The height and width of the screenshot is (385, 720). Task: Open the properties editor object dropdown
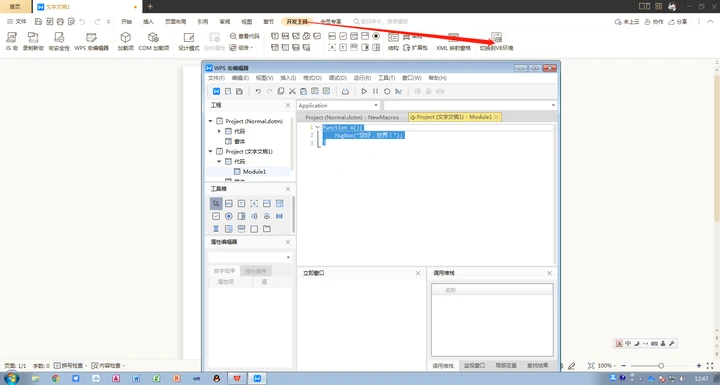[250, 257]
